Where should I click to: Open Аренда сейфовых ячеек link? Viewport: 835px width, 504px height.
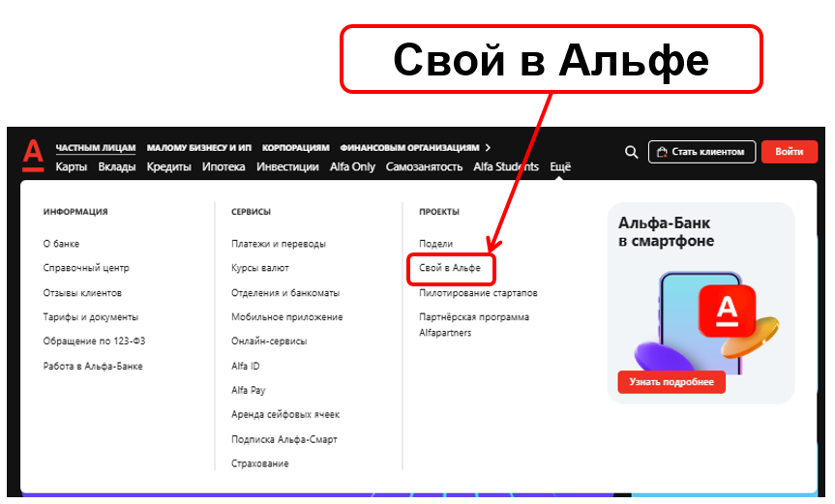(x=285, y=415)
